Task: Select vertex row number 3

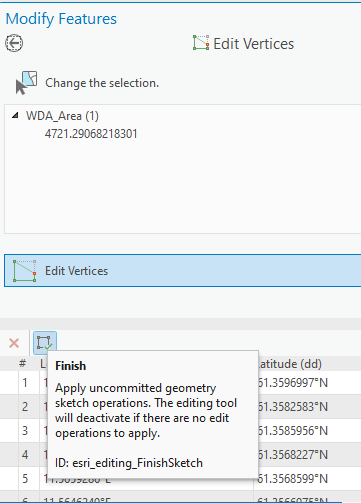Action: pos(25,431)
